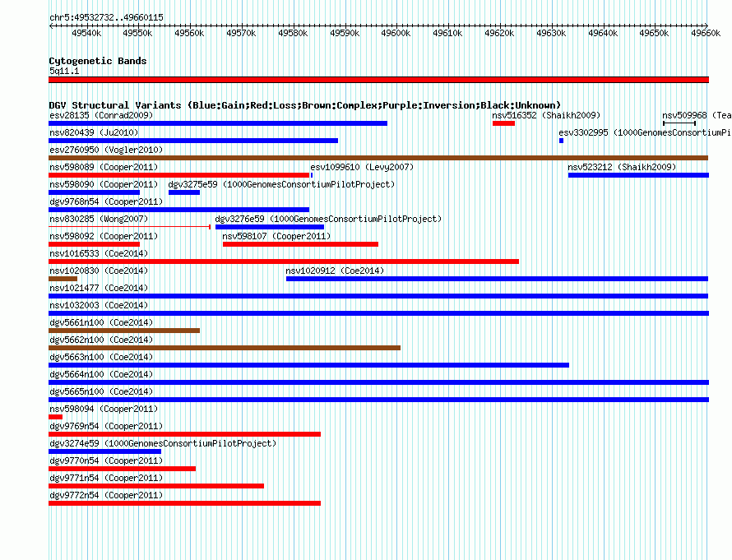This screenshot has height=560, width=732.
Task: Select the small blue esv3302995 marker
Action: pyautogui.click(x=561, y=141)
